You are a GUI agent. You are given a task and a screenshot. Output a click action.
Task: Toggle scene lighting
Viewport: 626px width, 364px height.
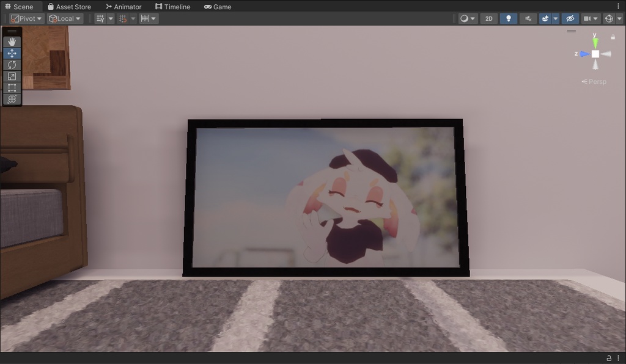tap(509, 18)
